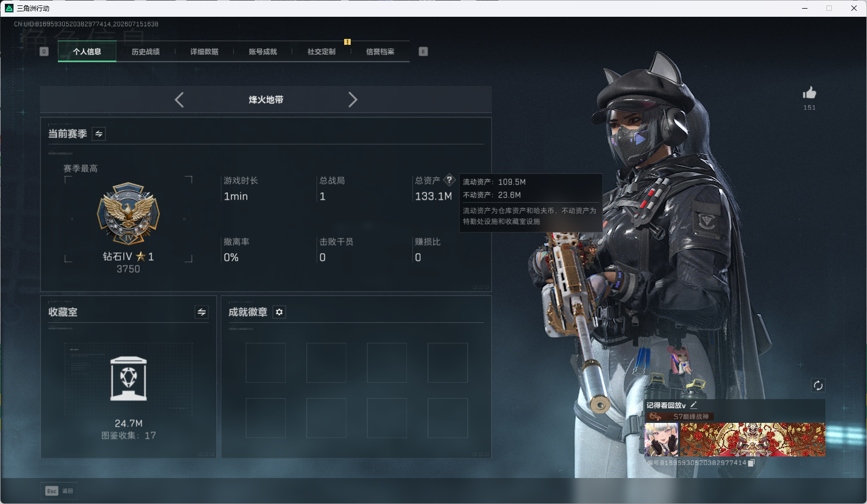Click the total assets question mark icon
The height and width of the screenshot is (504, 867).
coord(449,180)
